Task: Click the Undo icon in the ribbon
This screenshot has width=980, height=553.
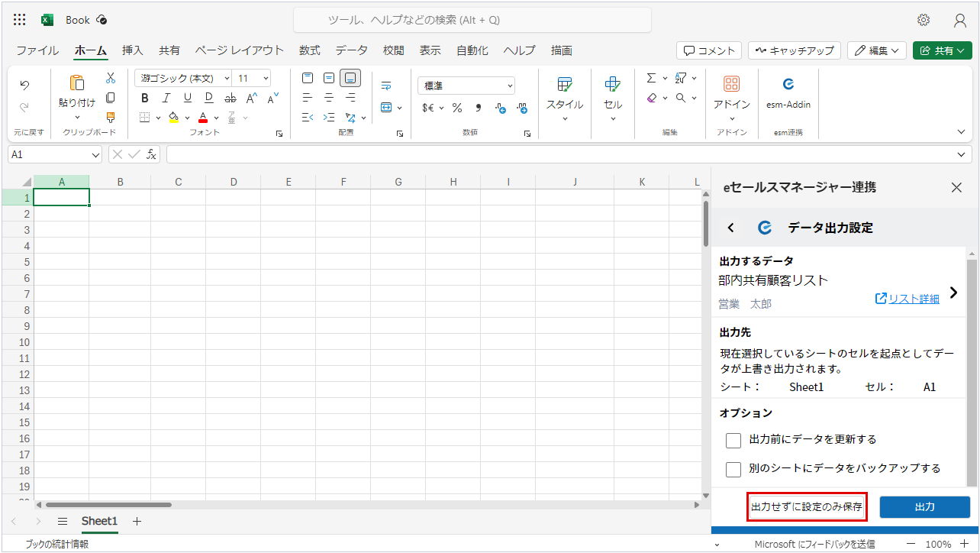Action: [24, 85]
